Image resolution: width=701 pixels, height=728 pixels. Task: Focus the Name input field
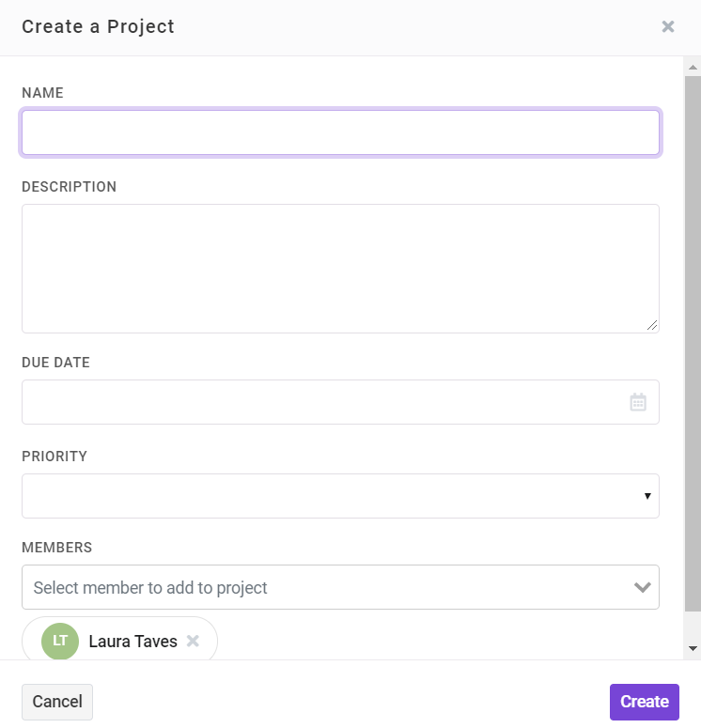pyautogui.click(x=340, y=132)
